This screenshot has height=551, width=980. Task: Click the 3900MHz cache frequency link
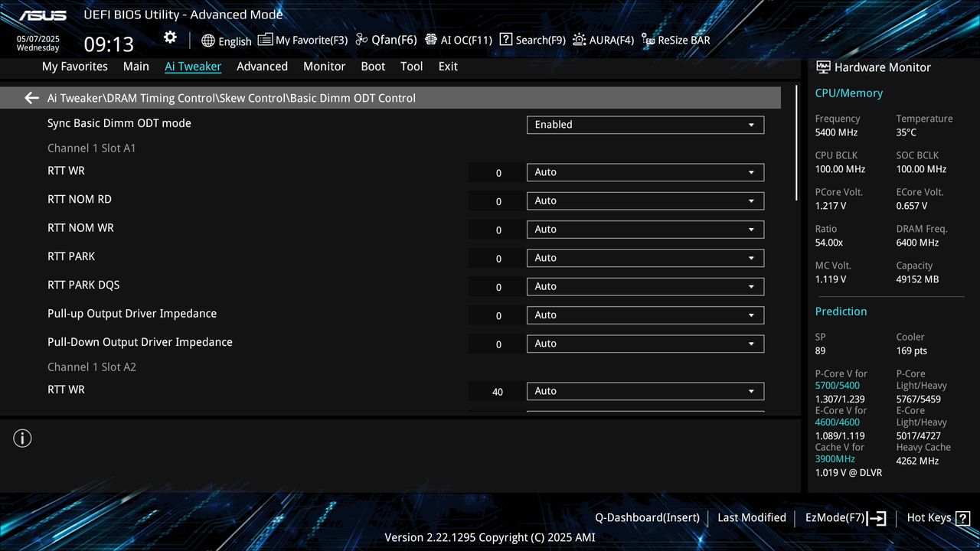(835, 459)
